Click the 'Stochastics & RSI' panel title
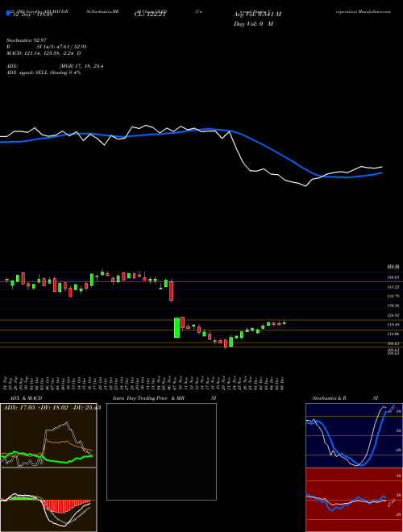 coord(345,398)
